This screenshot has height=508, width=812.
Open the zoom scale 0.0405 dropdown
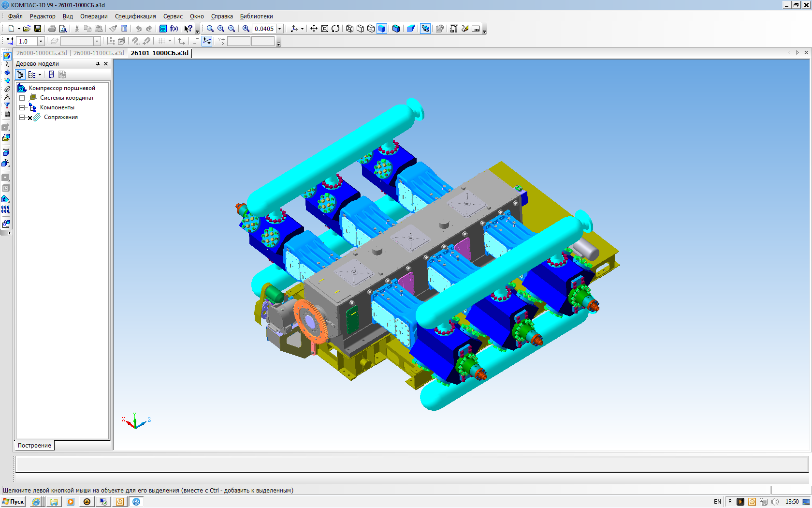click(279, 29)
